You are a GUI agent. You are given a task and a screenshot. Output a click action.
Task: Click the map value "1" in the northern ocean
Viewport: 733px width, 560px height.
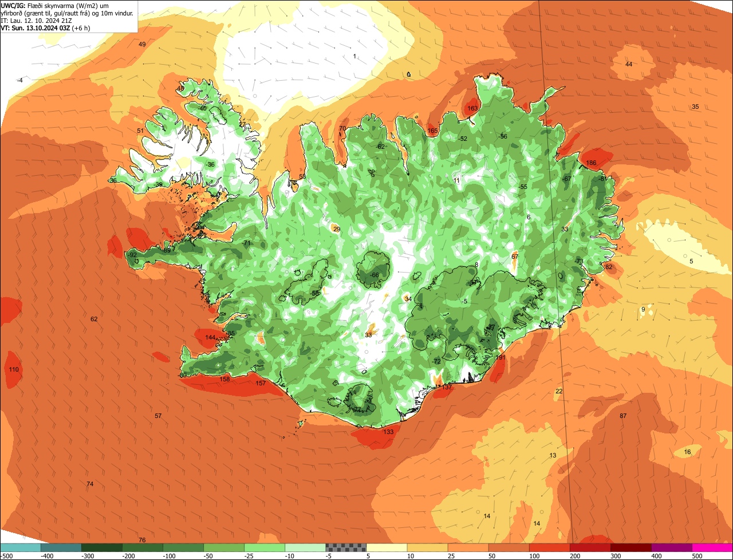click(354, 56)
